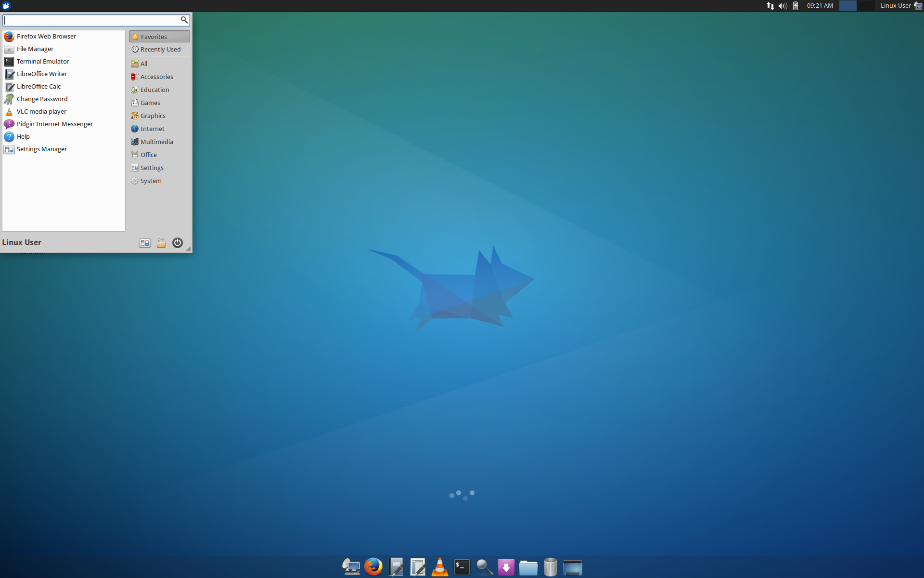
Task: Click the lock screen padlock icon
Action: [x=161, y=243]
